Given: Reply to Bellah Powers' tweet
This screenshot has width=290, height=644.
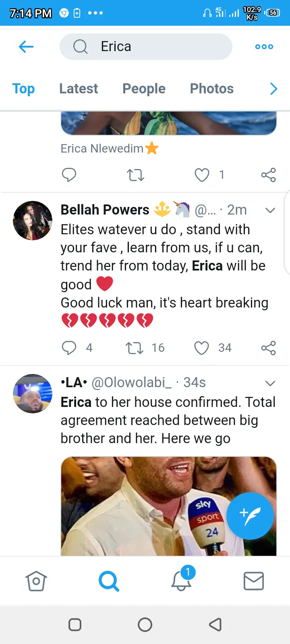Looking at the screenshot, I should pos(69,348).
